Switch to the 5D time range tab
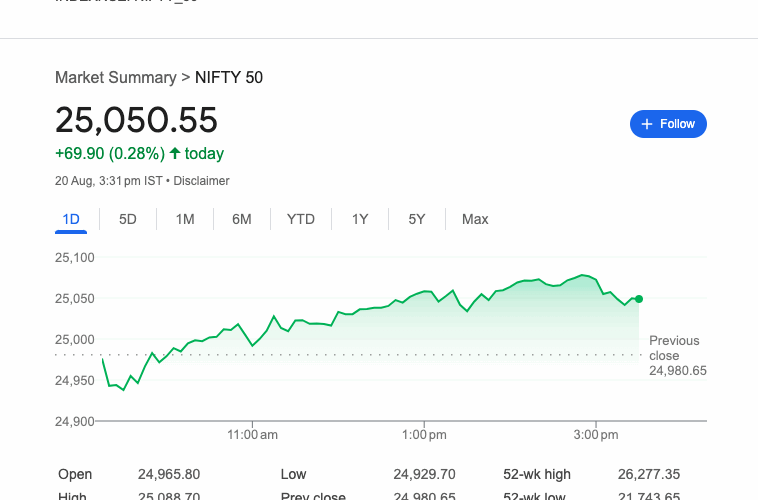Screen dimensions: 758x500 128,219
